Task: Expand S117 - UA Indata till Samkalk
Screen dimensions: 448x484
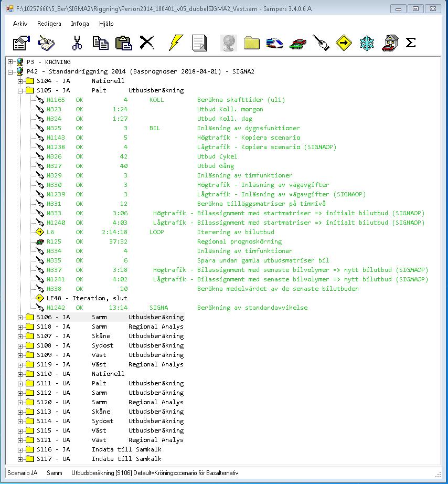Action: point(20,459)
